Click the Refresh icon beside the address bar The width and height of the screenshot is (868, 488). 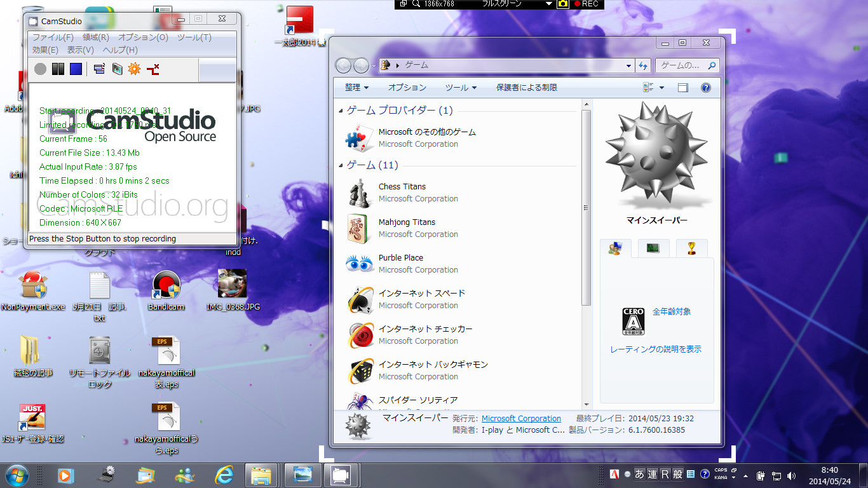tap(643, 65)
